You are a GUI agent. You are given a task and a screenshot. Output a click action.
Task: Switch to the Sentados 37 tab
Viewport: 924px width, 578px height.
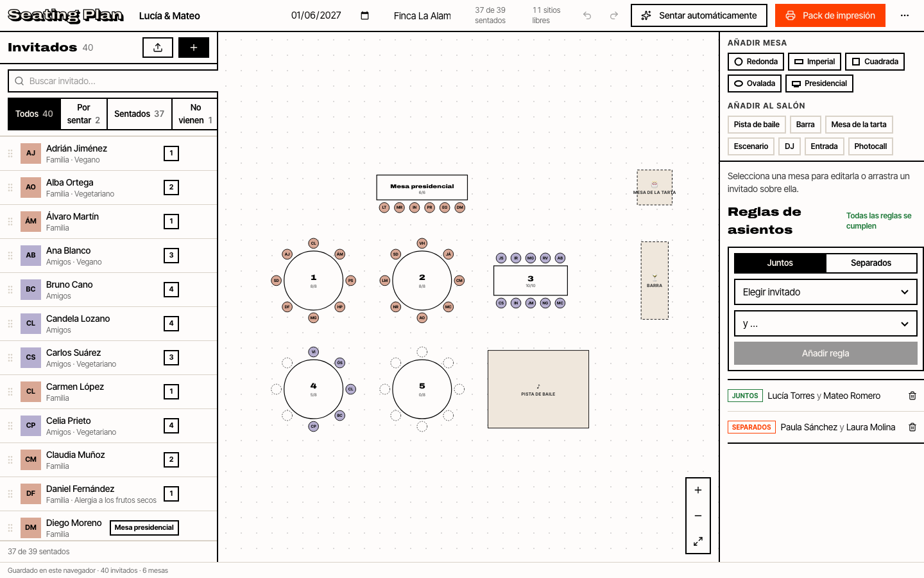coord(139,114)
